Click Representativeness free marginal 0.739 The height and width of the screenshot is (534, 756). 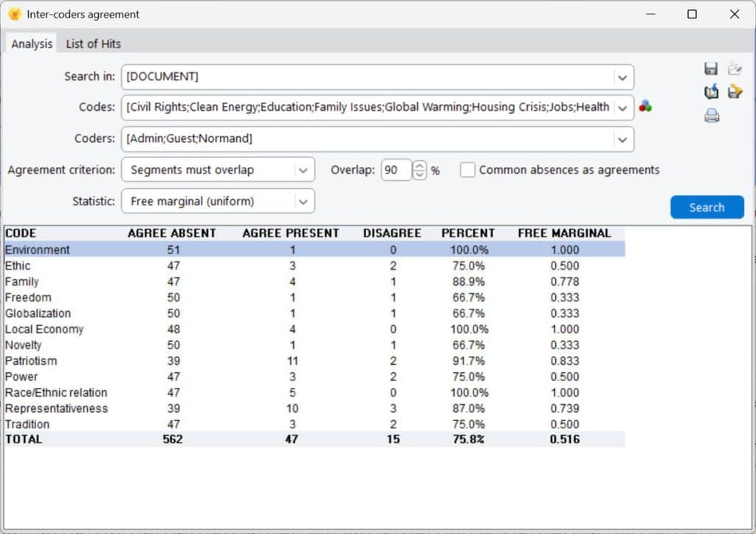[x=565, y=408]
